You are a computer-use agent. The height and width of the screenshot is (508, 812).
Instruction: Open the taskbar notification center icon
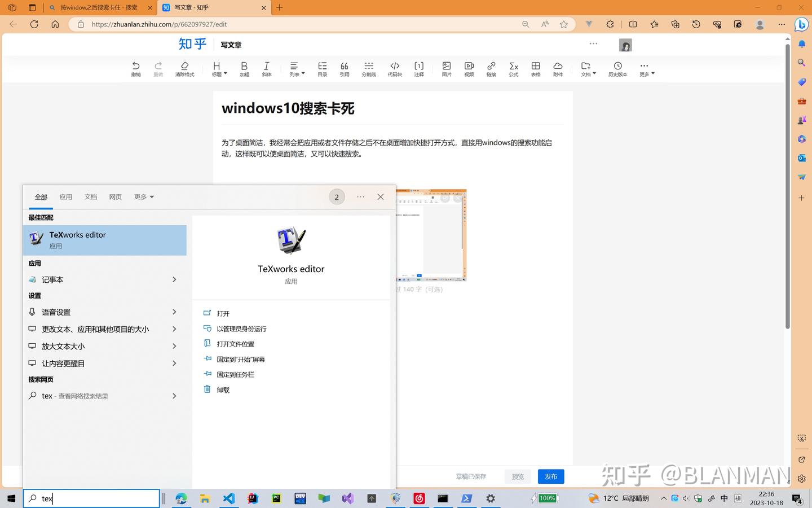coord(797,499)
